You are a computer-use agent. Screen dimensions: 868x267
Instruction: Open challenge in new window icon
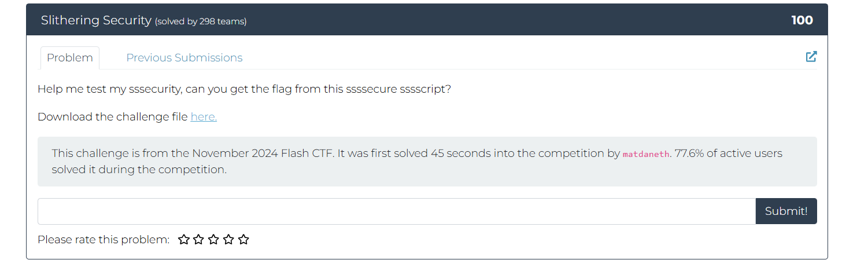(811, 57)
